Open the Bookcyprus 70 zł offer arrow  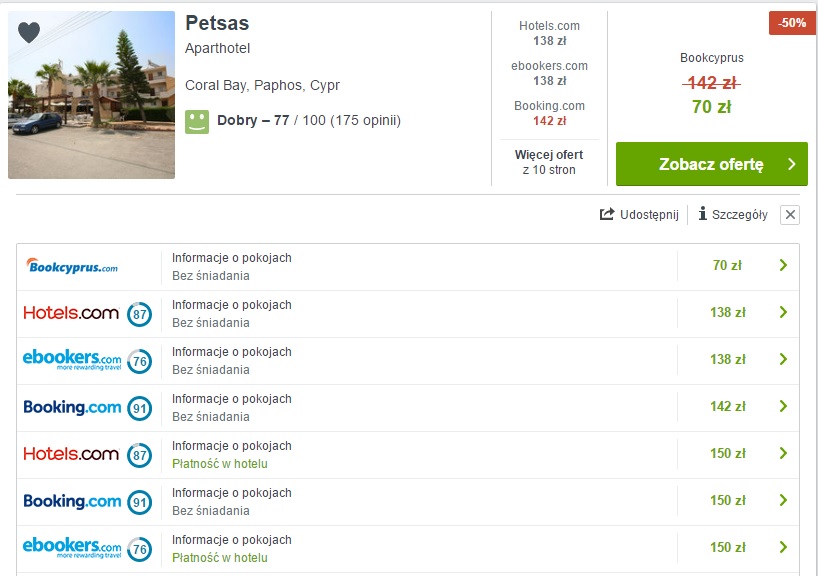pos(783,265)
